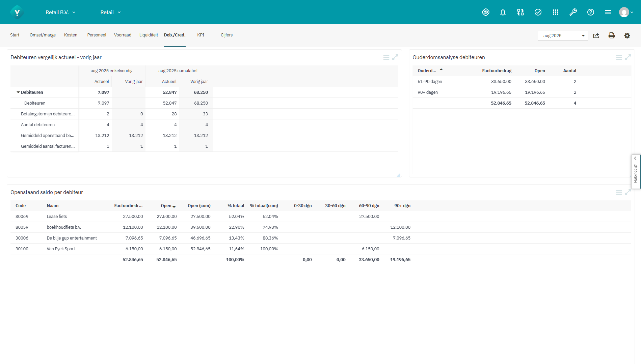Open the Liquiditeit tab
Viewport: 641px width, 364px height.
[149, 35]
